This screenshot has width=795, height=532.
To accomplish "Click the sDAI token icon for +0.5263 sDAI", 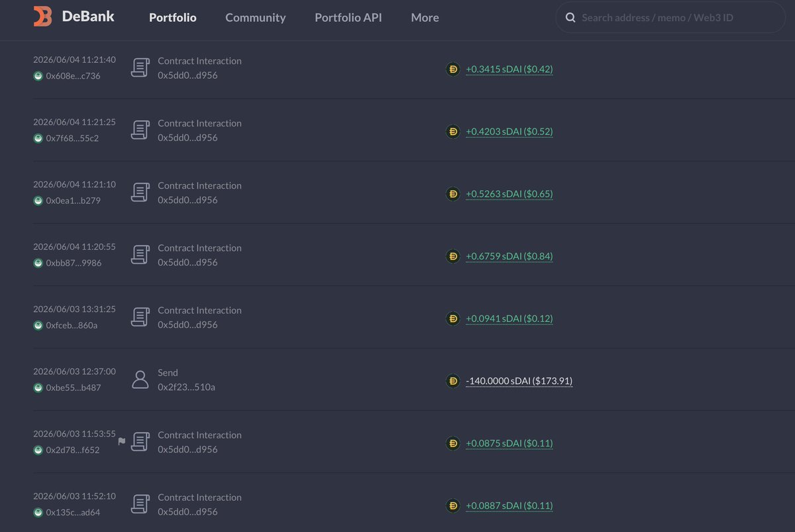I will pyautogui.click(x=453, y=193).
